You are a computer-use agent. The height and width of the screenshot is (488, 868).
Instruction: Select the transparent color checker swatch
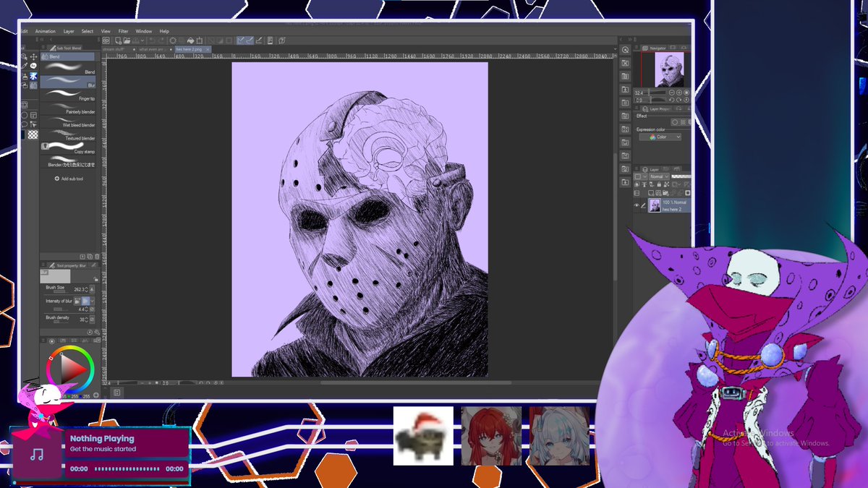coord(33,134)
